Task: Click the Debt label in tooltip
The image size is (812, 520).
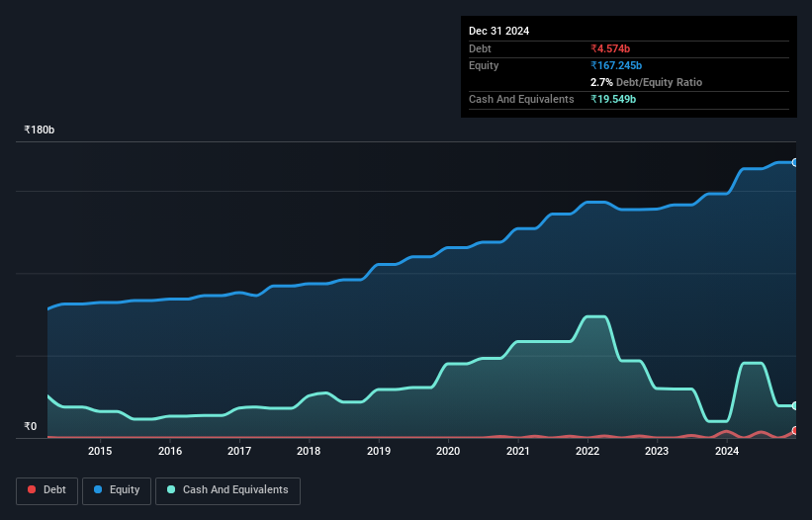Action: tap(480, 48)
